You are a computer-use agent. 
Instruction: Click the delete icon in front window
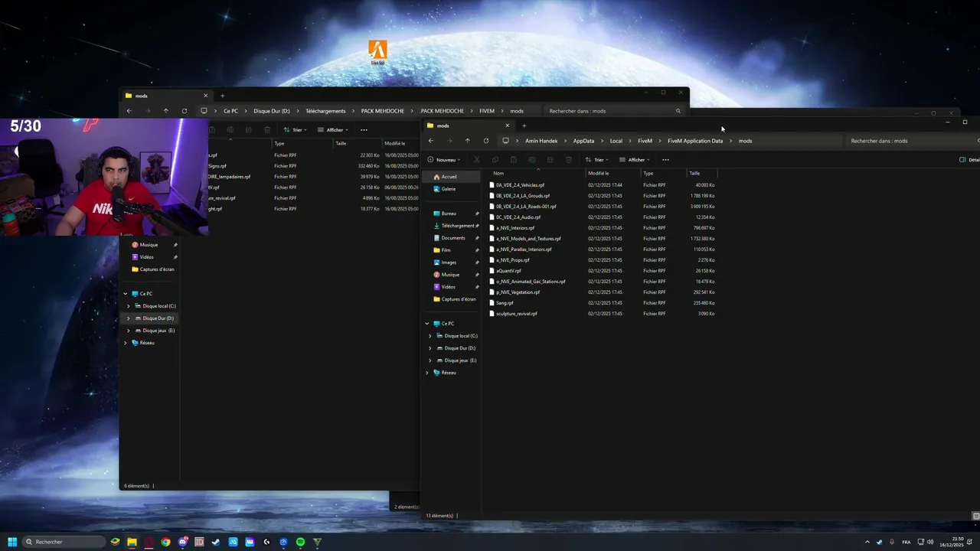(x=569, y=160)
